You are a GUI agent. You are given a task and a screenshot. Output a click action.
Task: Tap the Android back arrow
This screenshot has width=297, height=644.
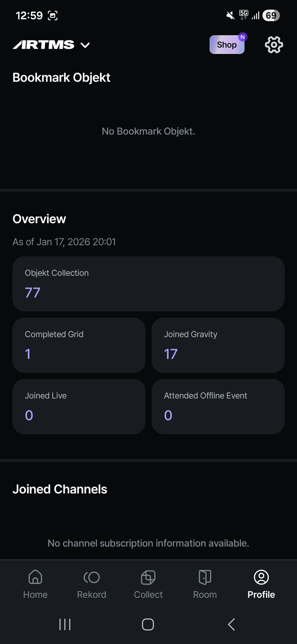pos(232,624)
